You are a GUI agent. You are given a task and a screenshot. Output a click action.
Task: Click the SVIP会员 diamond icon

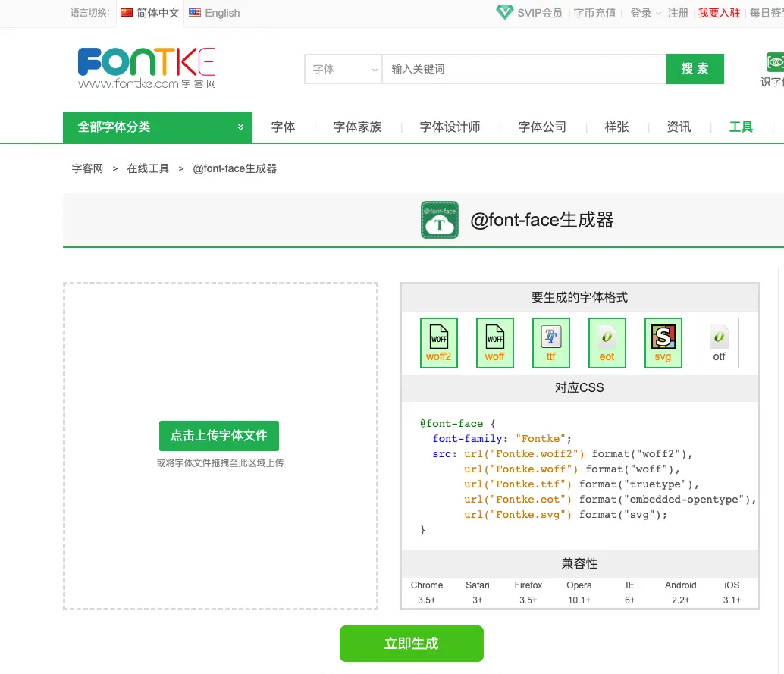click(504, 12)
